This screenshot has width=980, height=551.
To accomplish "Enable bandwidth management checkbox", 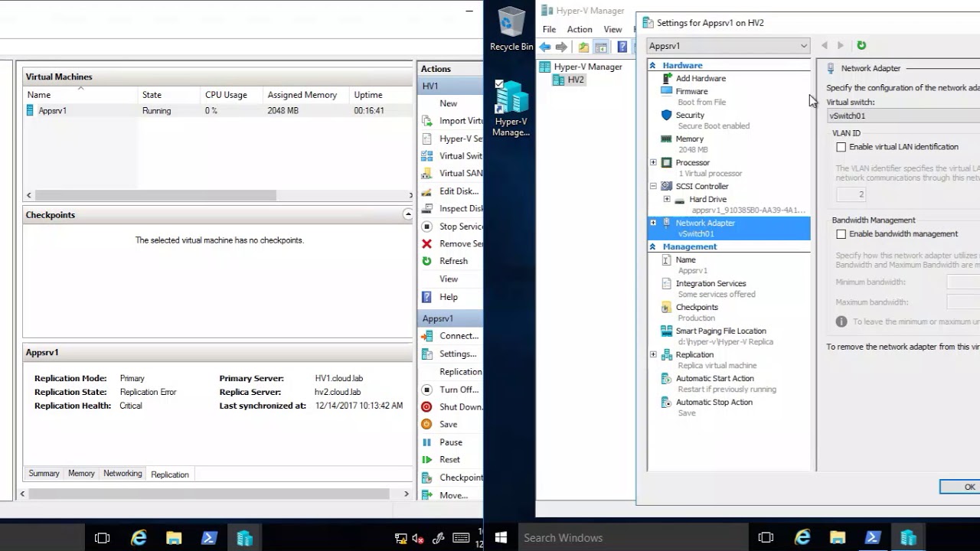I will (841, 234).
